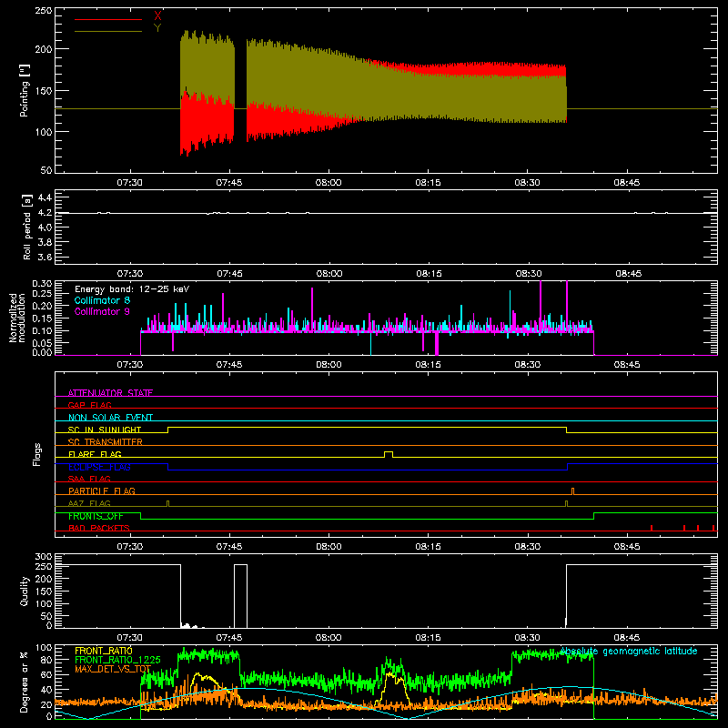Click the PARTICLE_FLAG label
This screenshot has height=728, width=728.
click(x=102, y=491)
